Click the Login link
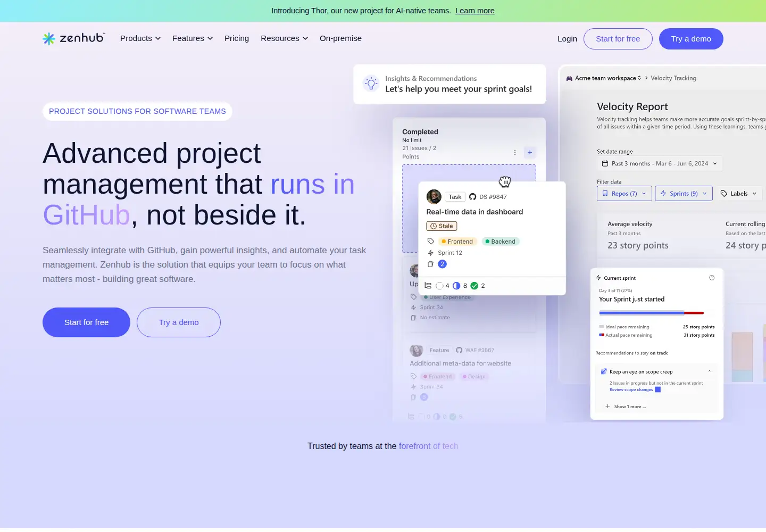The width and height of the screenshot is (766, 532). click(567, 39)
